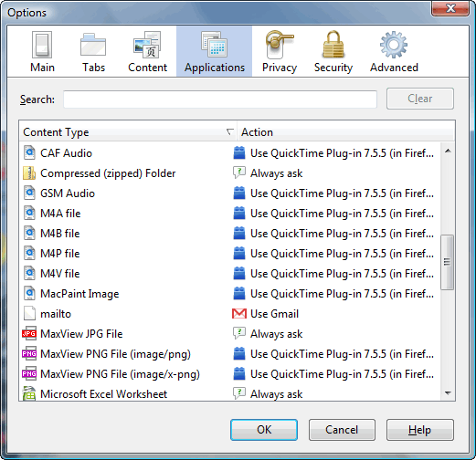This screenshot has height=460, width=476.
Task: Click the plug-in icon for MacPaint Image action
Action: pos(239,293)
